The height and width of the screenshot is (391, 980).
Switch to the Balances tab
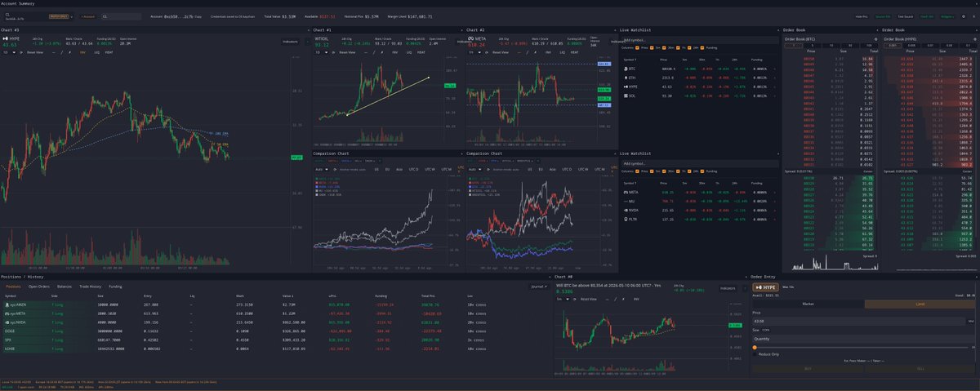pos(65,287)
